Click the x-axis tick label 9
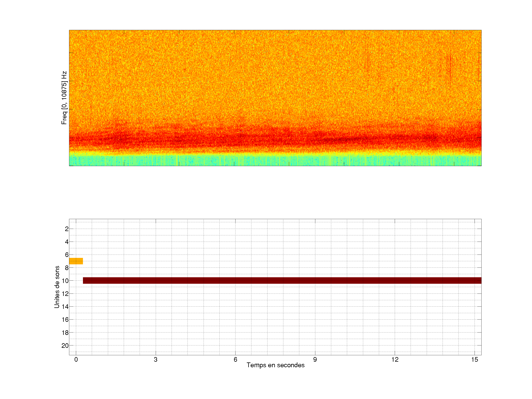This screenshot has width=532, height=399. click(315, 359)
